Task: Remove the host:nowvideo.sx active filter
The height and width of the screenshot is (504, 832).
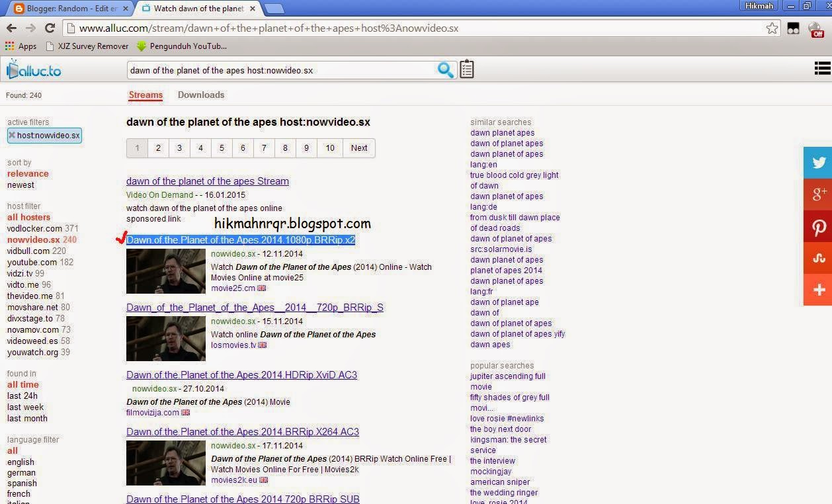Action: (12, 136)
